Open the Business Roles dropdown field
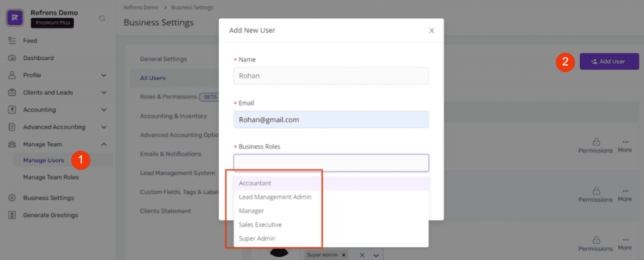The height and width of the screenshot is (260, 644). tap(331, 163)
